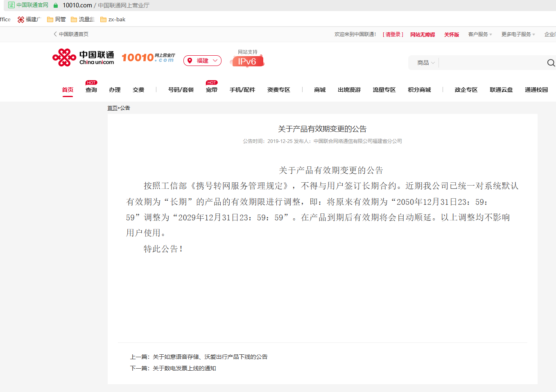
Task: Open the 客户服务 dropdown
Action: [x=479, y=34]
